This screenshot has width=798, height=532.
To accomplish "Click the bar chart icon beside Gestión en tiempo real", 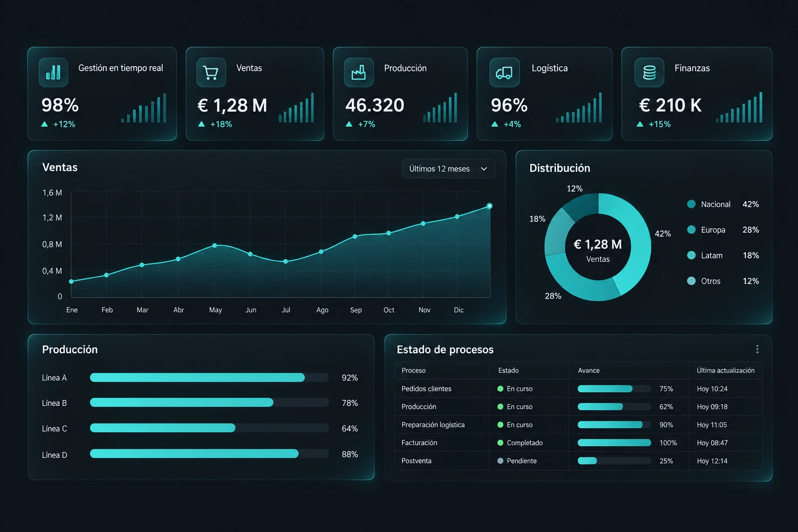I will tap(54, 72).
